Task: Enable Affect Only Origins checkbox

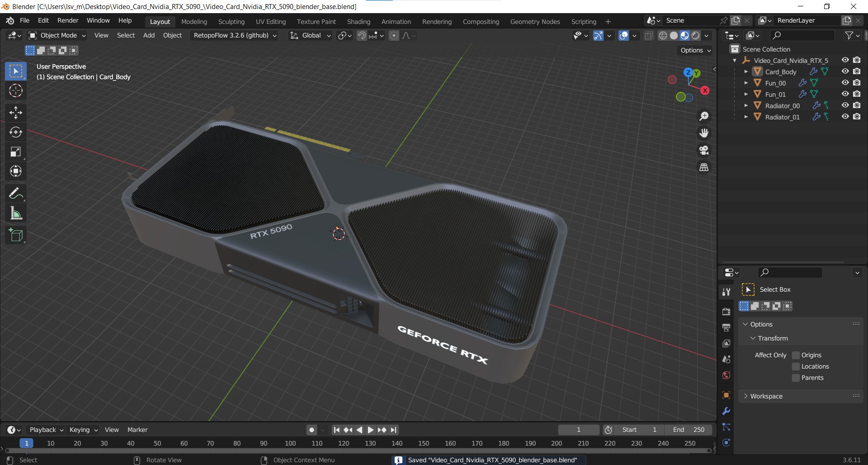Action: (796, 355)
